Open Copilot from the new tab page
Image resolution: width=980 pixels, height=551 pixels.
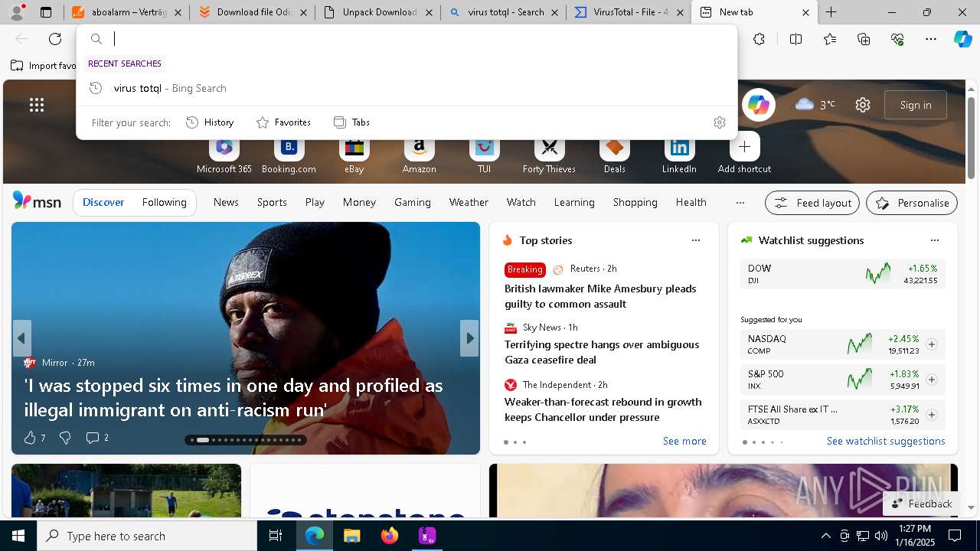coord(759,105)
